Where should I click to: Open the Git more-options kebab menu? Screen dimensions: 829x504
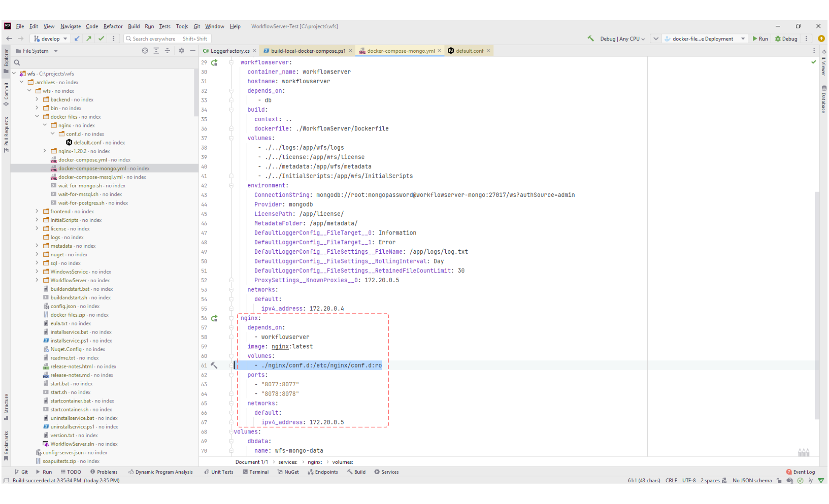pos(113,39)
